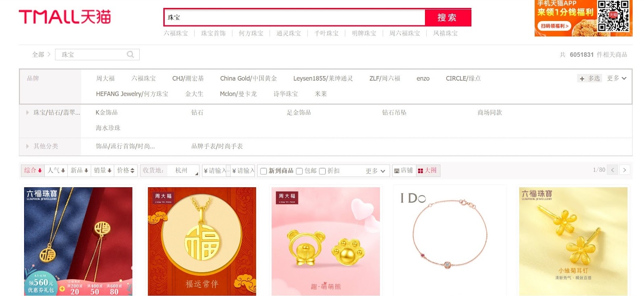Check the 新到商品 checkbox
Image resolution: width=644 pixels, height=296 pixels.
[x=264, y=171]
